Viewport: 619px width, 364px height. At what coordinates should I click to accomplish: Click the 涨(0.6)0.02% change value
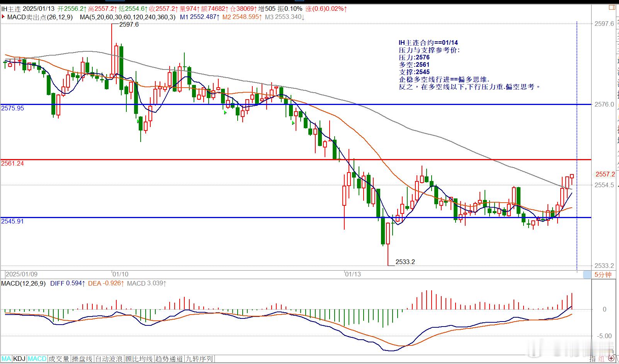(x=326, y=8)
